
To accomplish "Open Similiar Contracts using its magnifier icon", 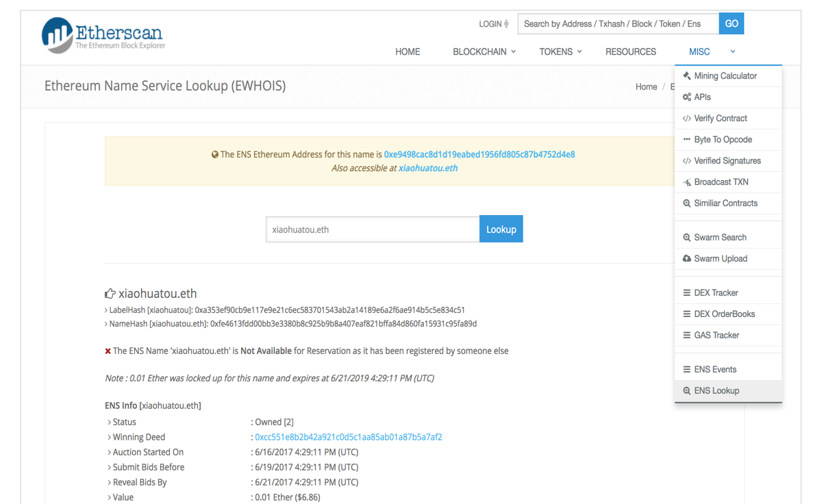I will 687,203.
